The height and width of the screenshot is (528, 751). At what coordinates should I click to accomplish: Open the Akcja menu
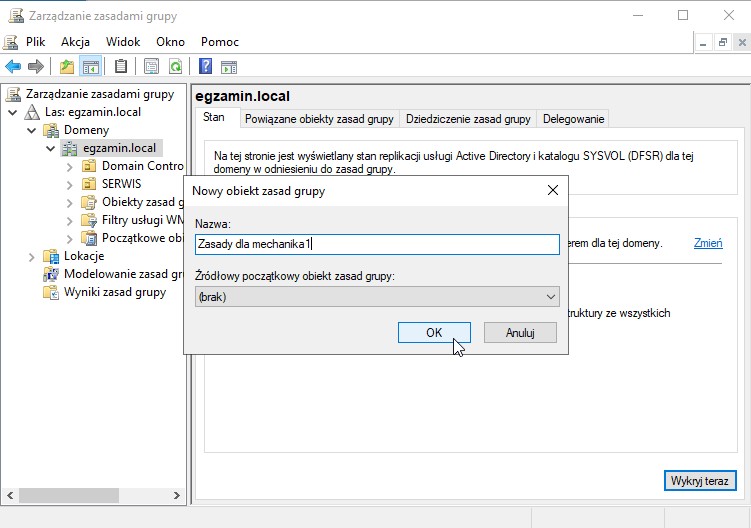(x=75, y=42)
